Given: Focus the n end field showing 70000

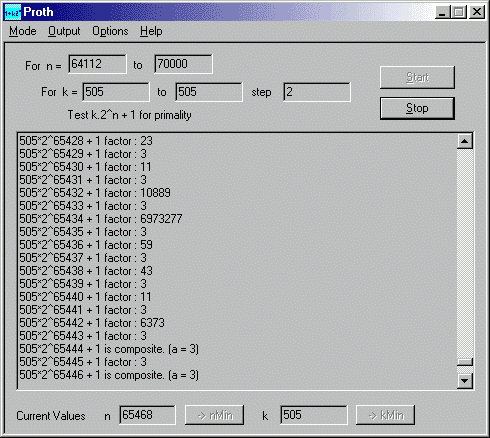Looking at the screenshot, I should pyautogui.click(x=183, y=64).
